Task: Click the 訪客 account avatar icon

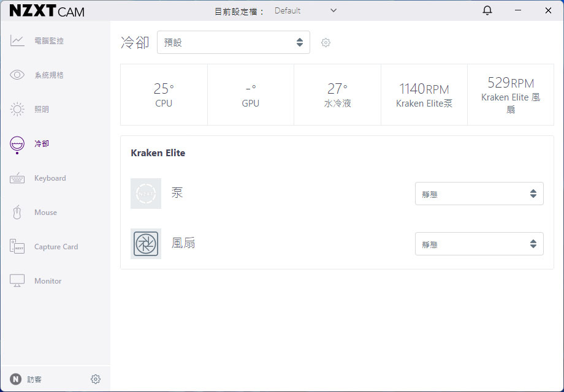Action: click(15, 379)
